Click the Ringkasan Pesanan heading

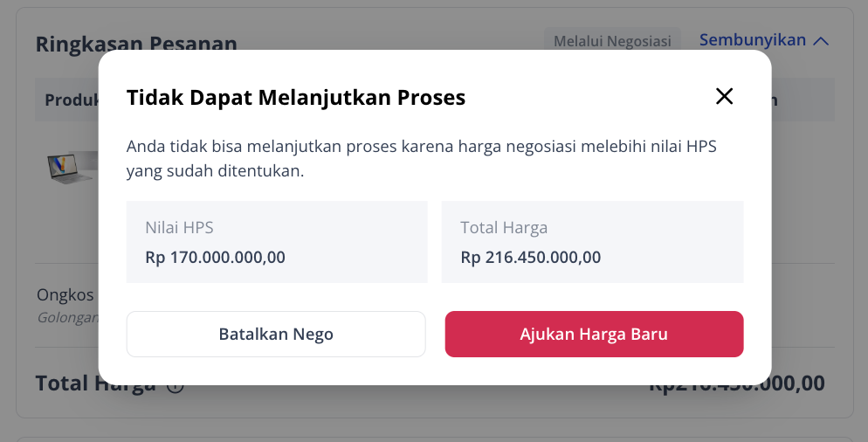(x=136, y=43)
